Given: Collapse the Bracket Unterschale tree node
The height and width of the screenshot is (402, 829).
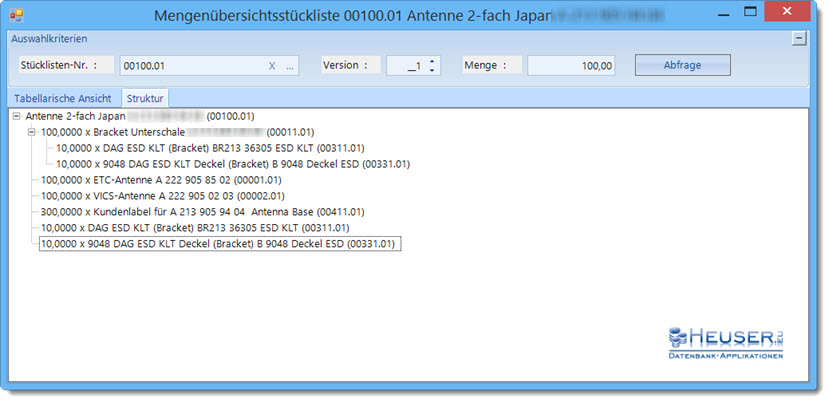Looking at the screenshot, I should click(x=32, y=132).
